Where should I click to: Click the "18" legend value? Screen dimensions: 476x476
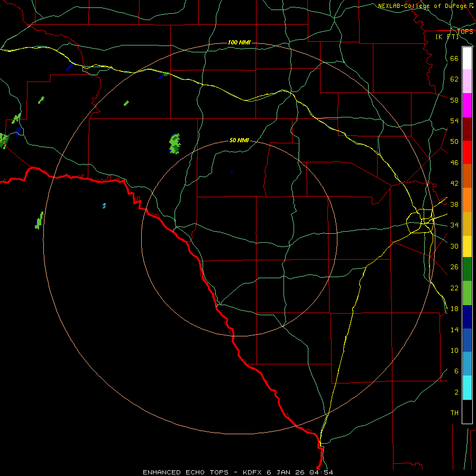coord(454,309)
